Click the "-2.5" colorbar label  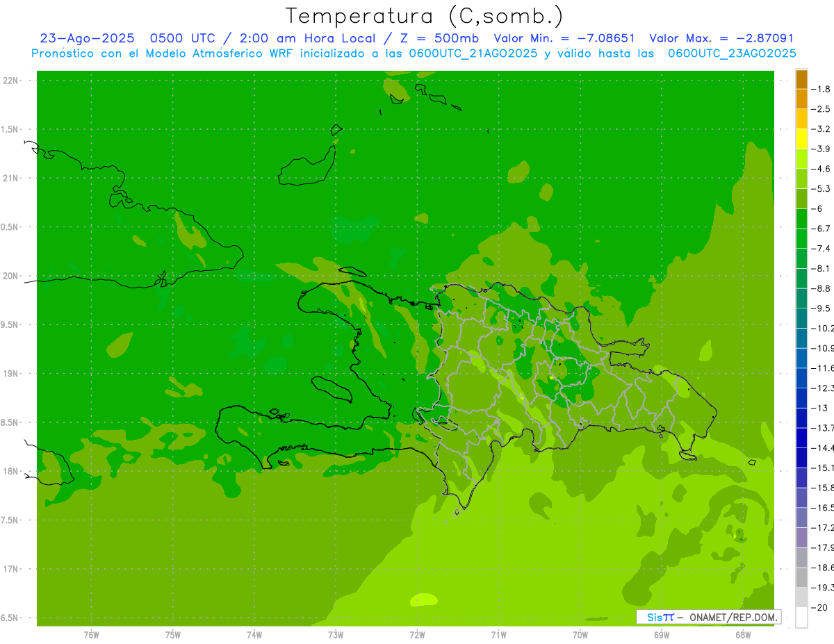pyautogui.click(x=821, y=109)
